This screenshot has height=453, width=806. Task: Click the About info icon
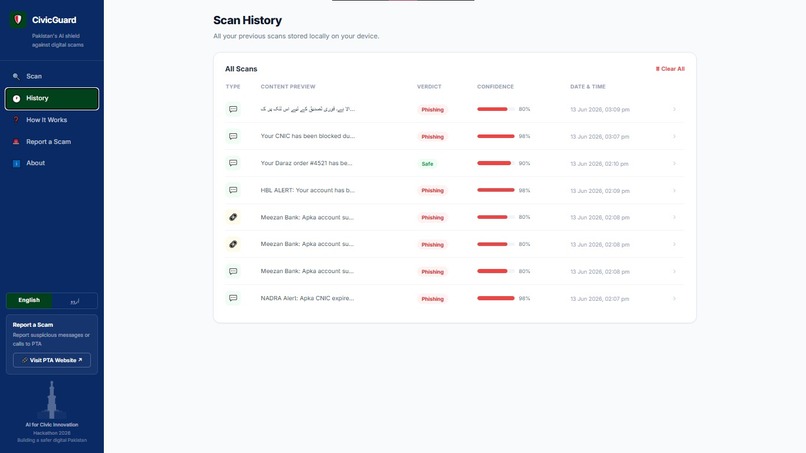point(16,163)
